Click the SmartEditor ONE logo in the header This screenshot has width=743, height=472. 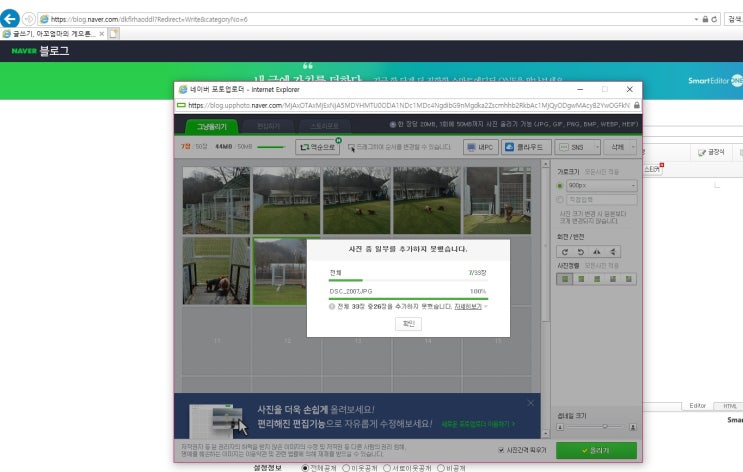coord(715,81)
